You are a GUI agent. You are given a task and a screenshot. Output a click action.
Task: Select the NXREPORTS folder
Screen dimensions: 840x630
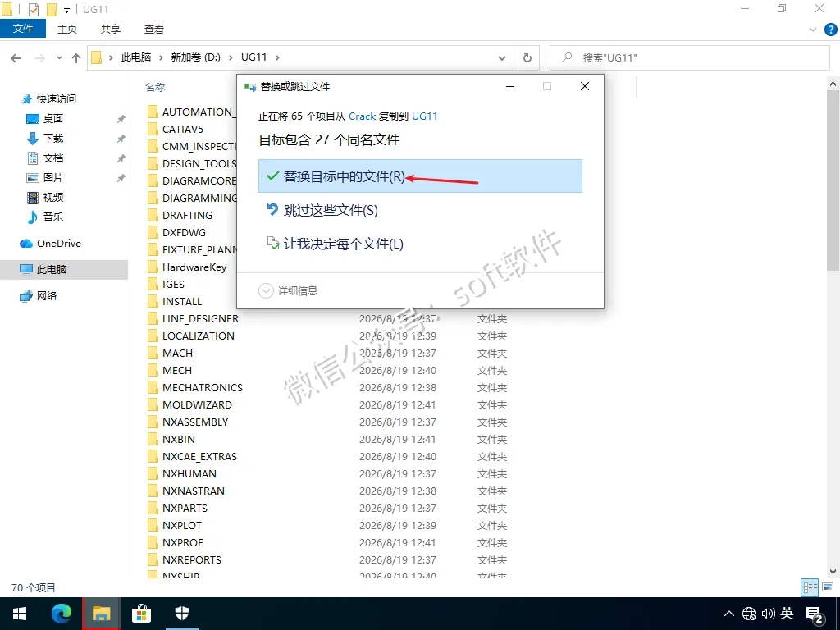(x=192, y=559)
